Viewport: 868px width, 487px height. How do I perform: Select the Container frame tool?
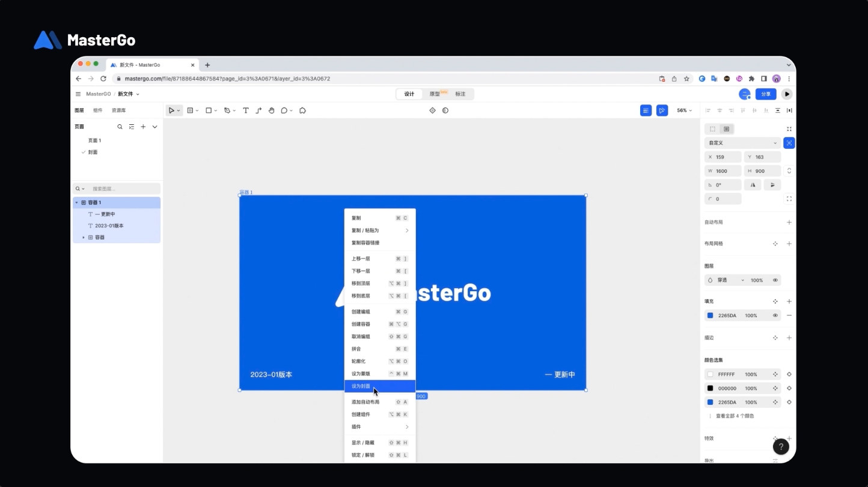[x=191, y=110]
